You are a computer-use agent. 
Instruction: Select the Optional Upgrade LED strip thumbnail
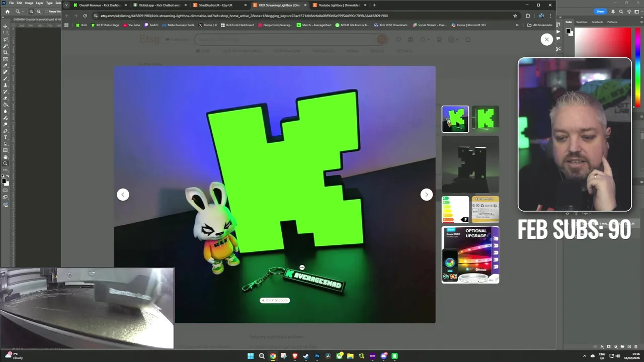(470, 255)
